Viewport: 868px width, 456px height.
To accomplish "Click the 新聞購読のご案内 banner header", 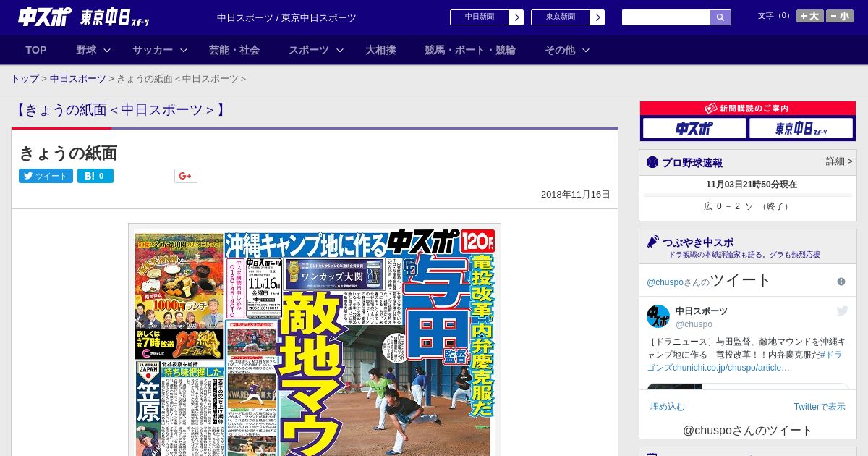I will pos(748,108).
